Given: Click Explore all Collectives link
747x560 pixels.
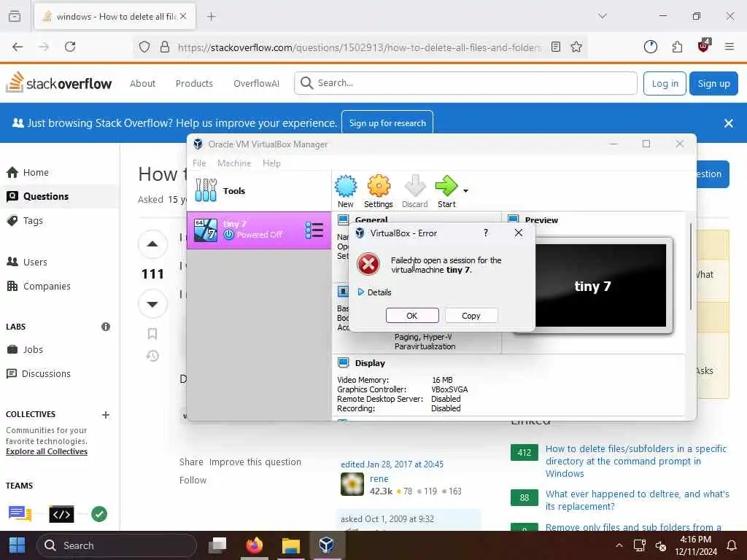Looking at the screenshot, I should pos(47,451).
